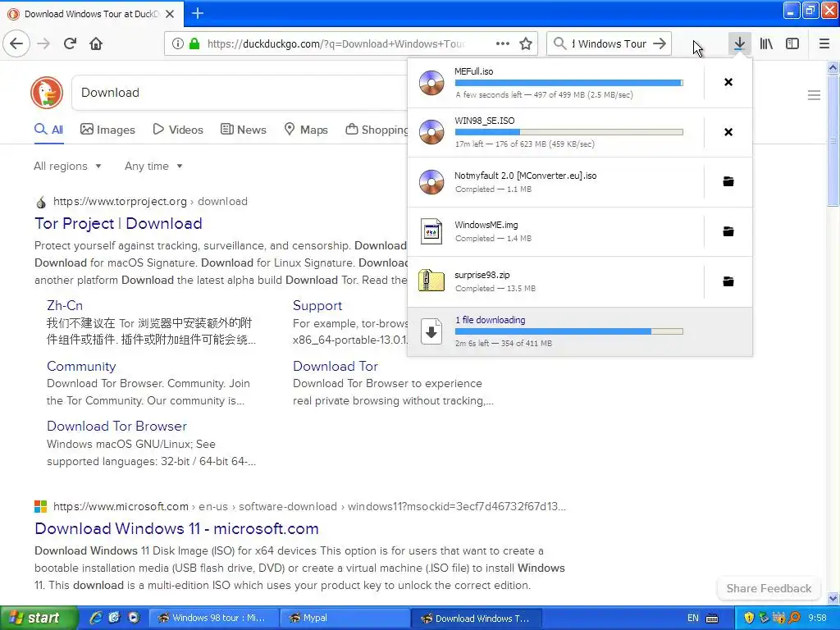Switch to Windows 98 tour taskbar window
840x630 pixels.
pos(214,618)
